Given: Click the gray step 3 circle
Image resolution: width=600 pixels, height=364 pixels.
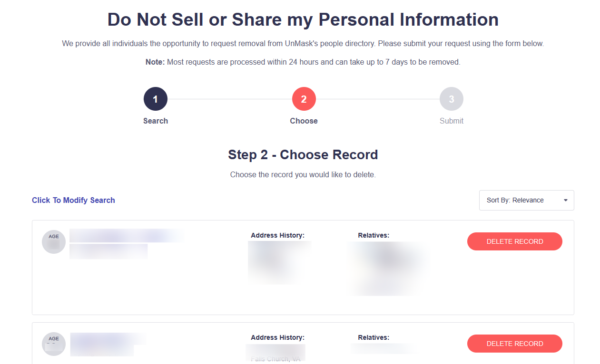Looking at the screenshot, I should [x=452, y=99].
